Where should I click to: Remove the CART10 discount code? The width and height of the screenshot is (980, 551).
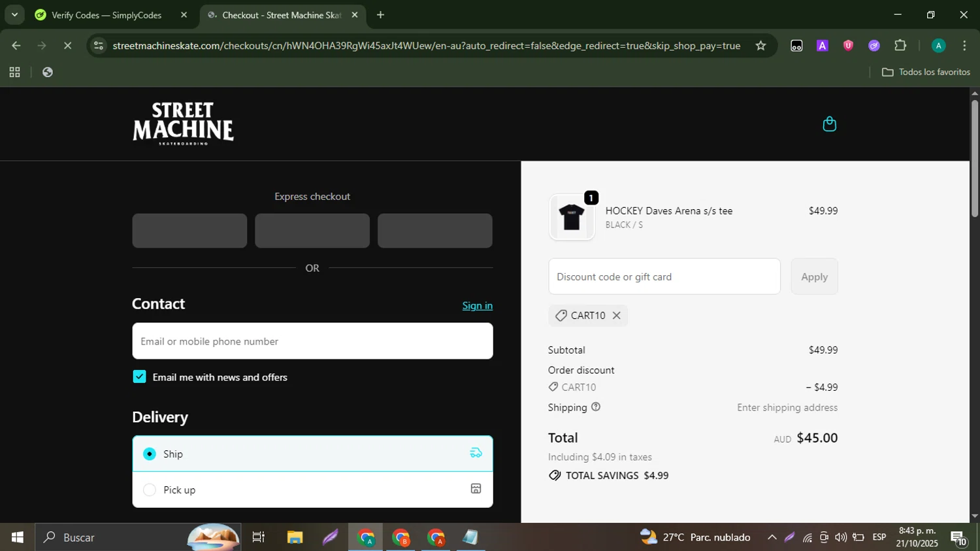point(616,315)
